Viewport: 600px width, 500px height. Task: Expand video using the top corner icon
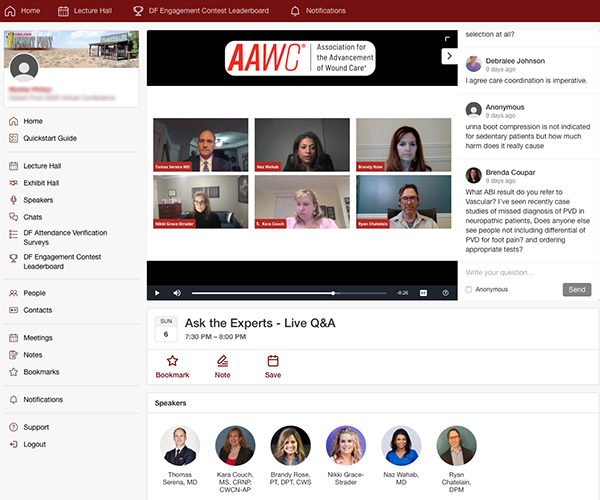(x=447, y=39)
